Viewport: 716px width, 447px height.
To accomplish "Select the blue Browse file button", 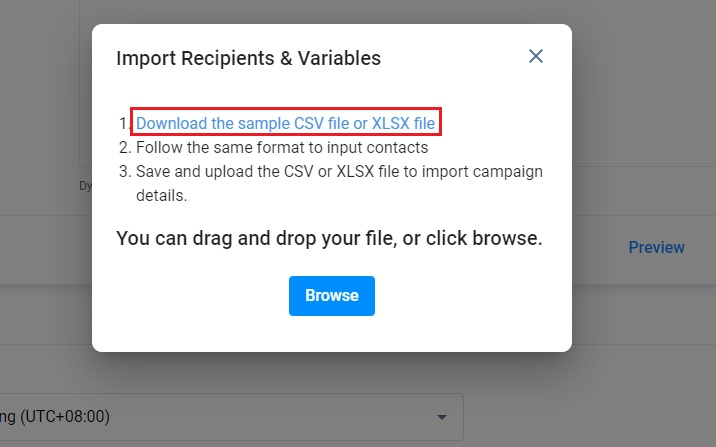I will pyautogui.click(x=332, y=295).
